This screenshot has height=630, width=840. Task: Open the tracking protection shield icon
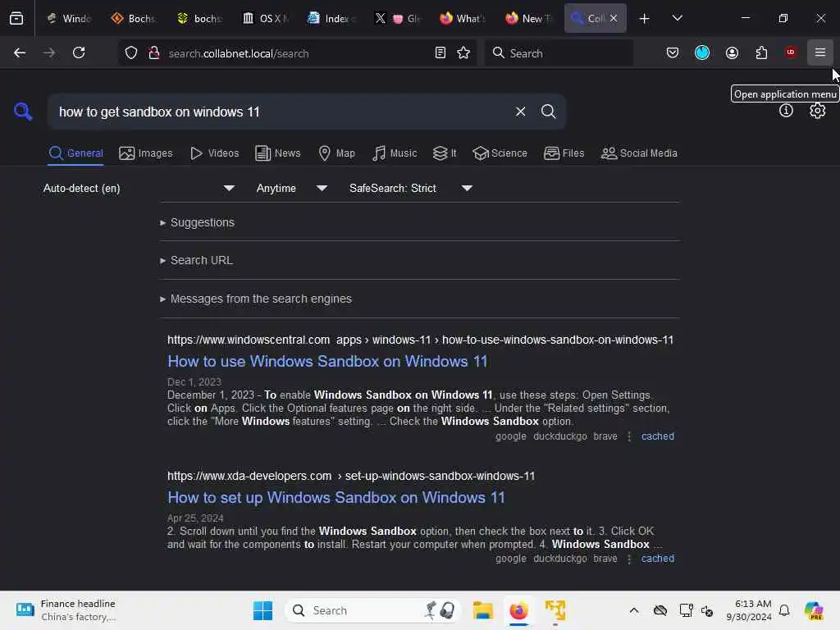tap(131, 53)
